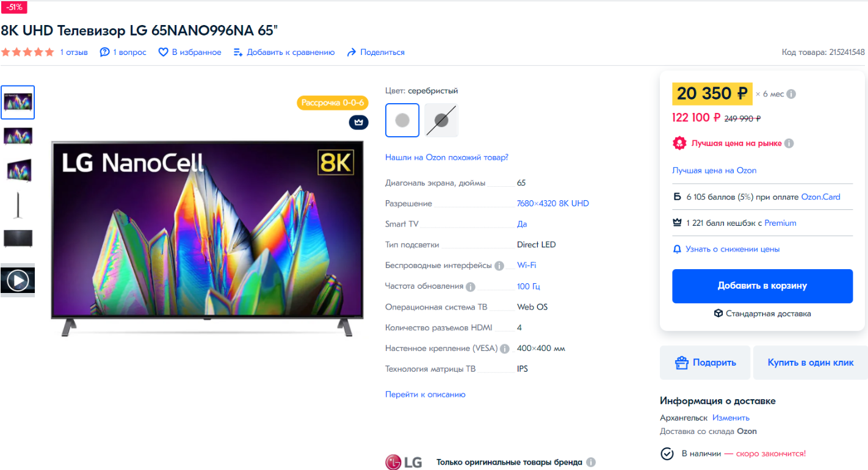The image size is (868, 470).
Task: Click the Купить в один клик button
Action: coord(811,363)
